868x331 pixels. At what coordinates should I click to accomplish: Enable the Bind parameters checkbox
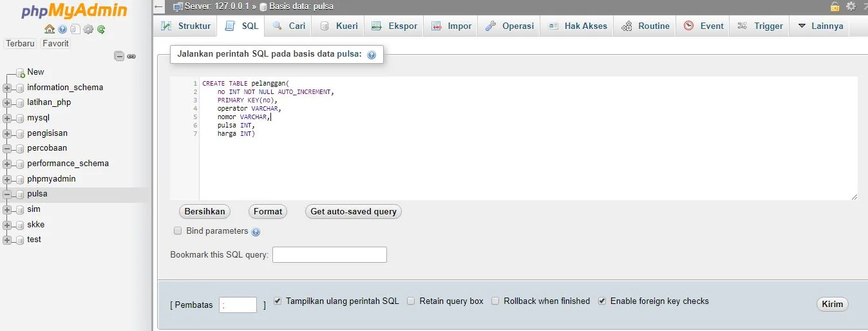coord(178,231)
